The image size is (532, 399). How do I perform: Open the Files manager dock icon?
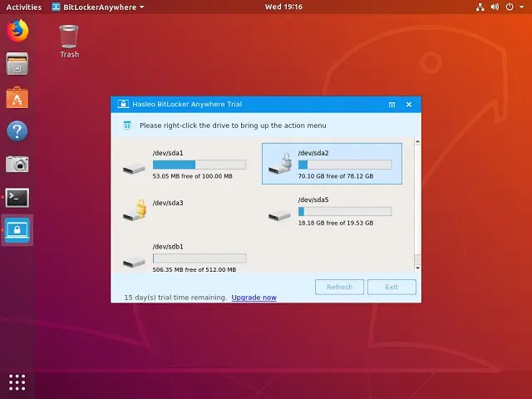coord(17,64)
